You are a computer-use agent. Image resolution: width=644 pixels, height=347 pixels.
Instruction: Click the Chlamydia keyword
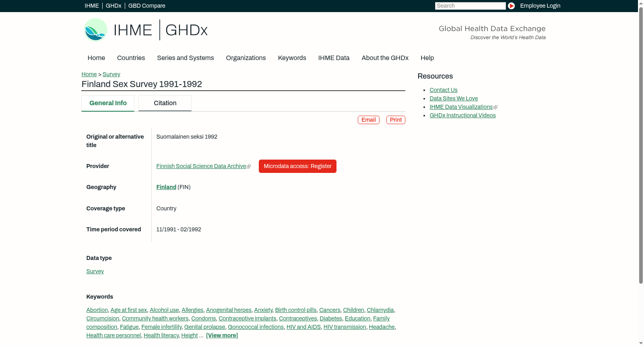[380, 310]
